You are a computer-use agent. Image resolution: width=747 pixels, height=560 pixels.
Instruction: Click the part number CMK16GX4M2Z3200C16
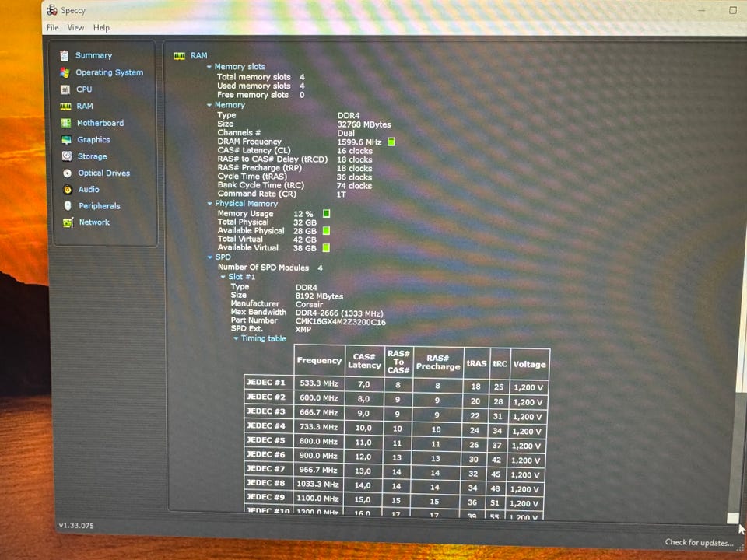point(341,322)
